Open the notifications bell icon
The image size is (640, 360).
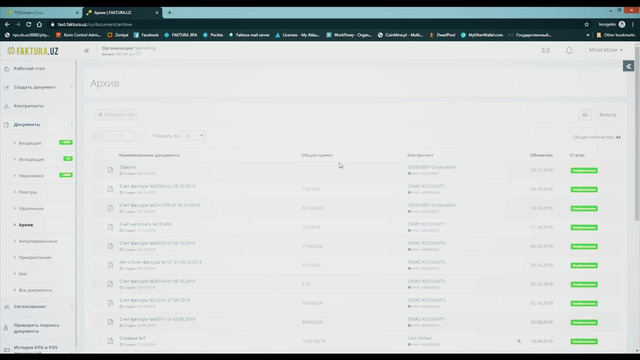(569, 50)
